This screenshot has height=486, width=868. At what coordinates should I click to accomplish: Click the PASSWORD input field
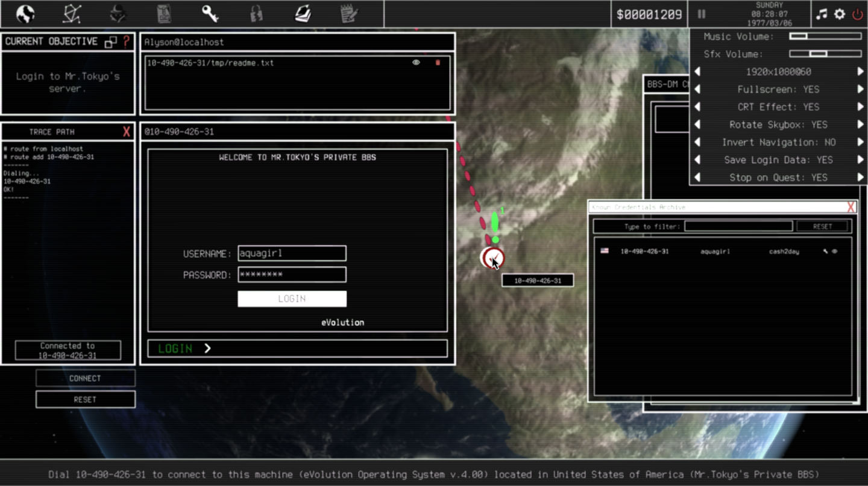pos(292,275)
